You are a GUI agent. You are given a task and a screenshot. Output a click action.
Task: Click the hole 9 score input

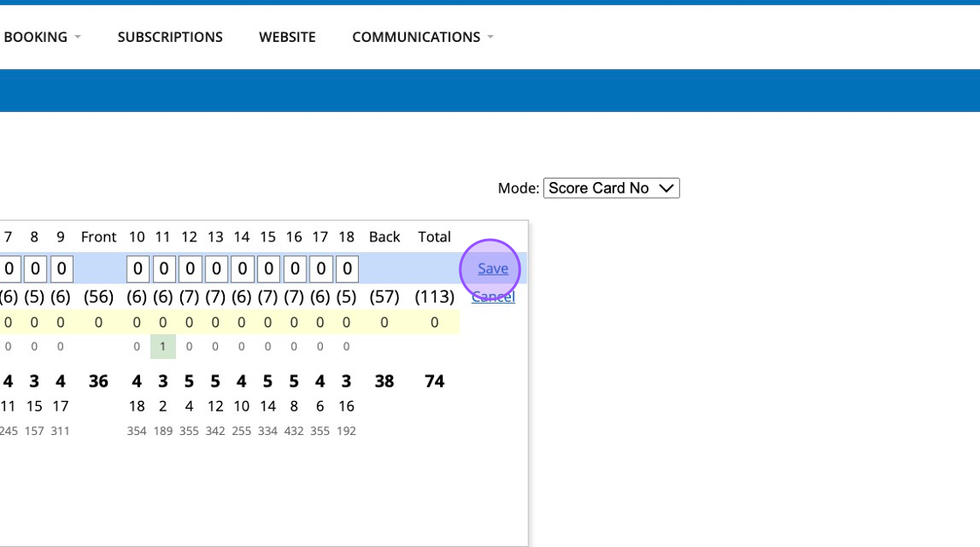tap(61, 269)
